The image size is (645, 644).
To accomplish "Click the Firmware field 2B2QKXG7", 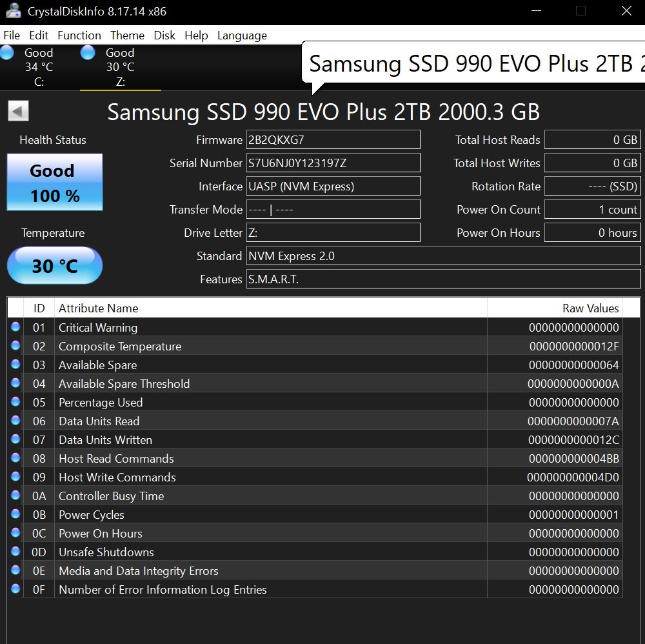I will (333, 139).
